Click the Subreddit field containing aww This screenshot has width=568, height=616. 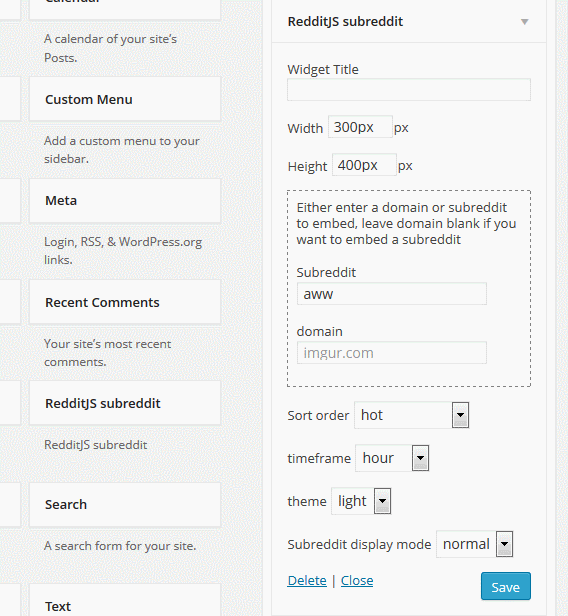coord(392,294)
